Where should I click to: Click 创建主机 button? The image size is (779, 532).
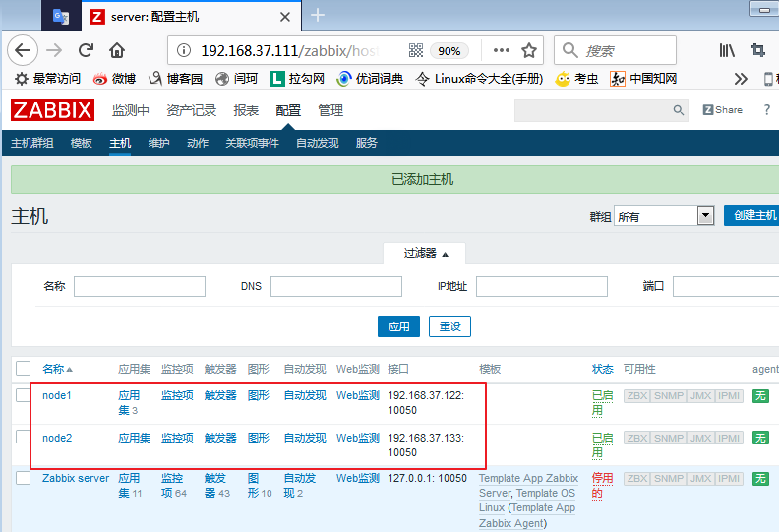click(x=751, y=215)
